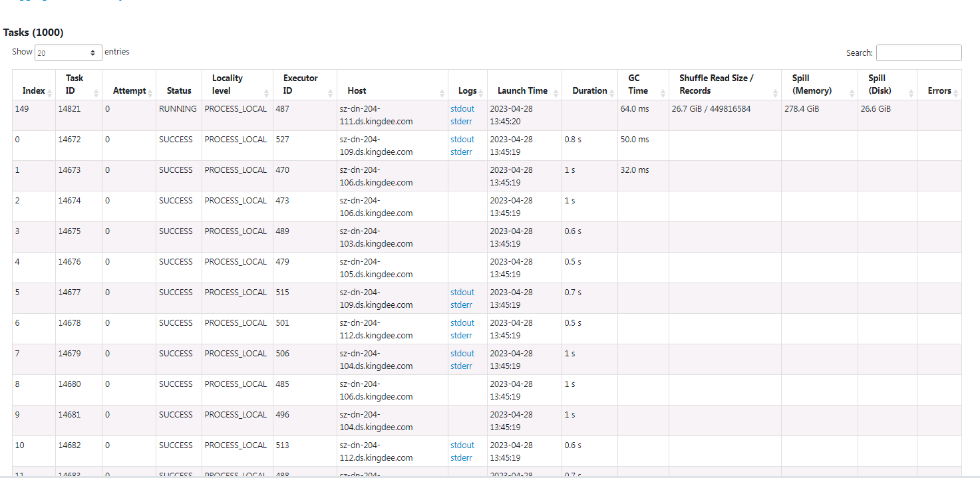Sort table by Attempt column header

point(129,84)
